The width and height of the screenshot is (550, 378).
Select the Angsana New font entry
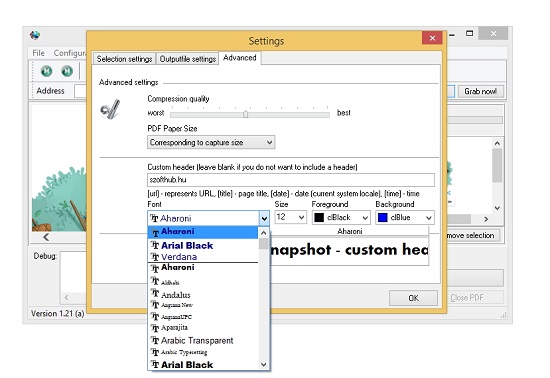203,305
